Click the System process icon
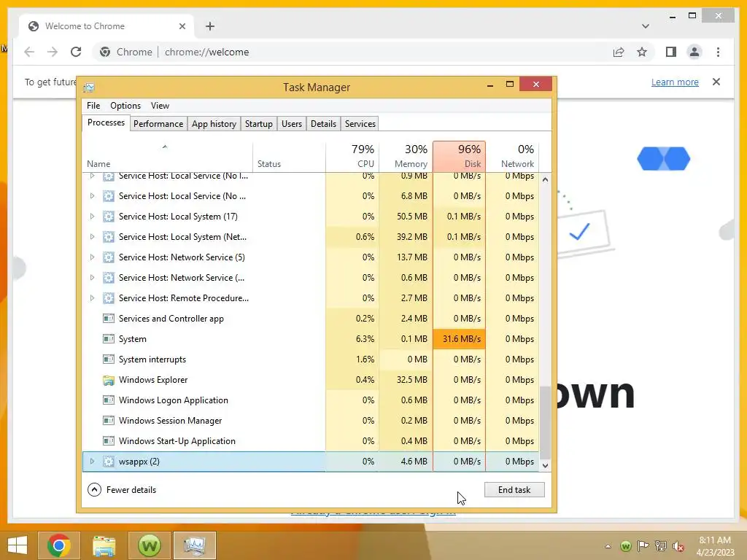Screen dimensions: 747x560 (x=109, y=339)
